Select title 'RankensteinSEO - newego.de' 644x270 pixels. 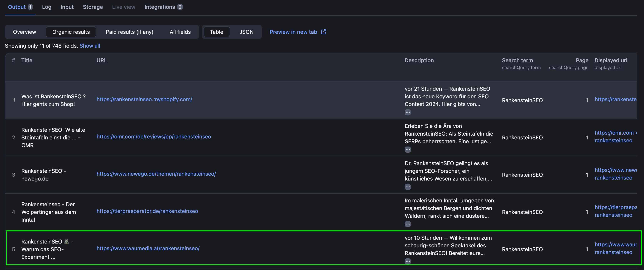[44, 175]
